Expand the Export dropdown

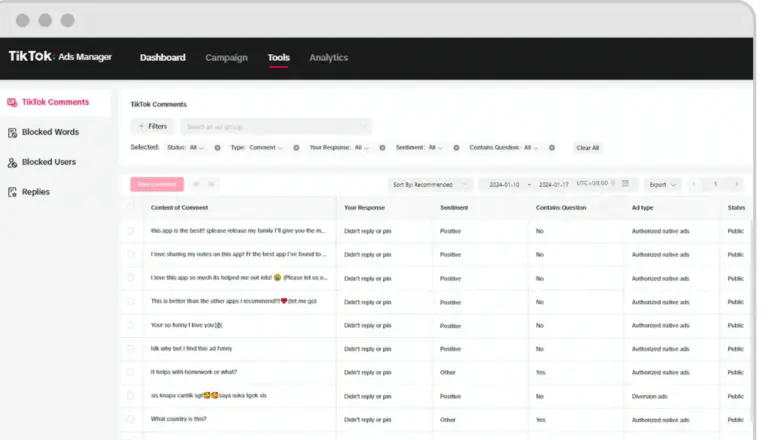[662, 185]
